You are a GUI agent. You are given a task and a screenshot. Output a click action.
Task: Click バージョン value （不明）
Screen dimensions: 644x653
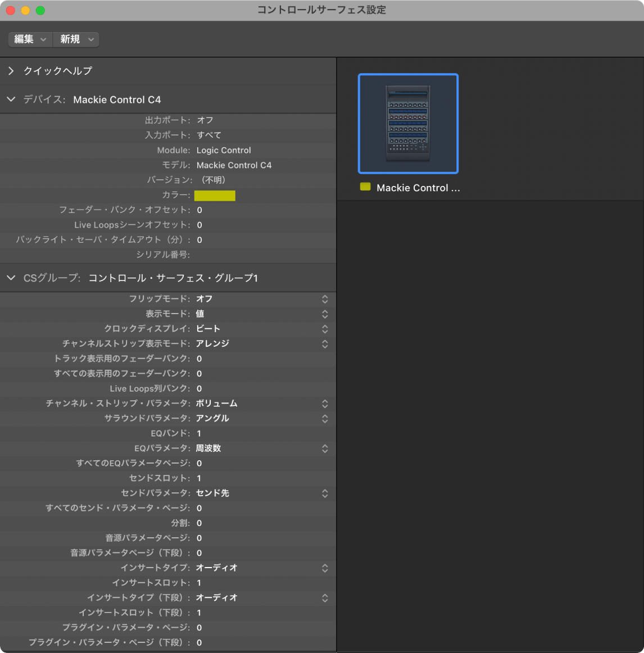214,180
